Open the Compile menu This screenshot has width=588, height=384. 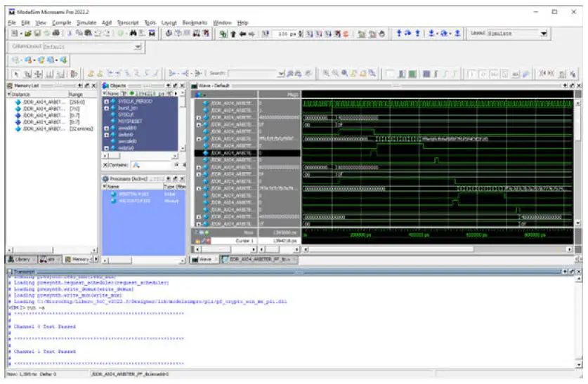coord(62,23)
